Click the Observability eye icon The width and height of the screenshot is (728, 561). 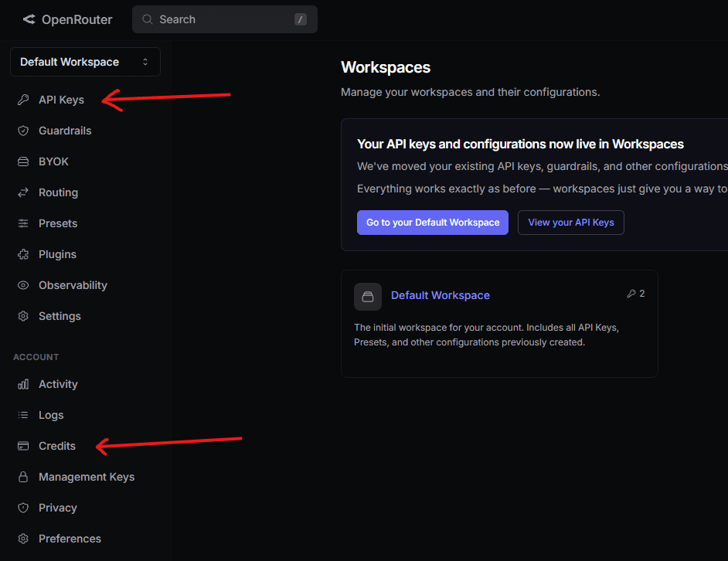point(23,285)
